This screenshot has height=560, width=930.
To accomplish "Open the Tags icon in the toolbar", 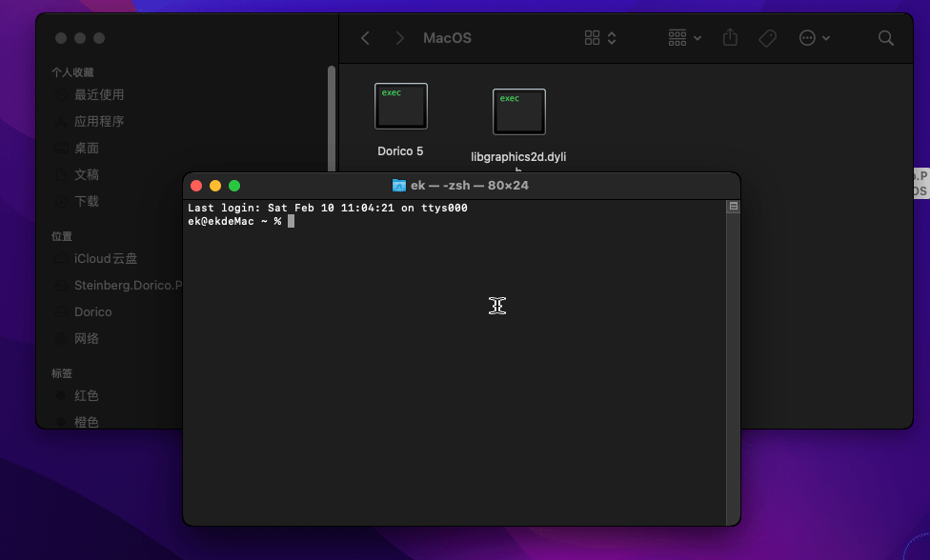I will (x=767, y=37).
